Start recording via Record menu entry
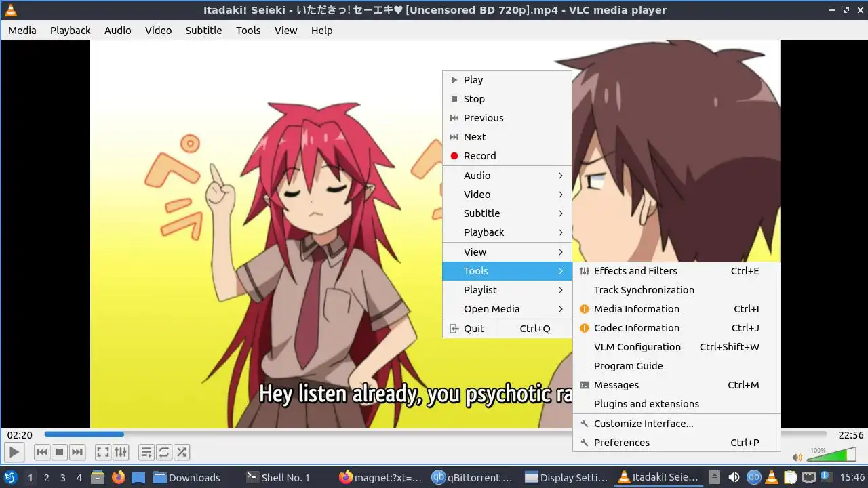Screen dimensions: 868x488 coord(507,156)
